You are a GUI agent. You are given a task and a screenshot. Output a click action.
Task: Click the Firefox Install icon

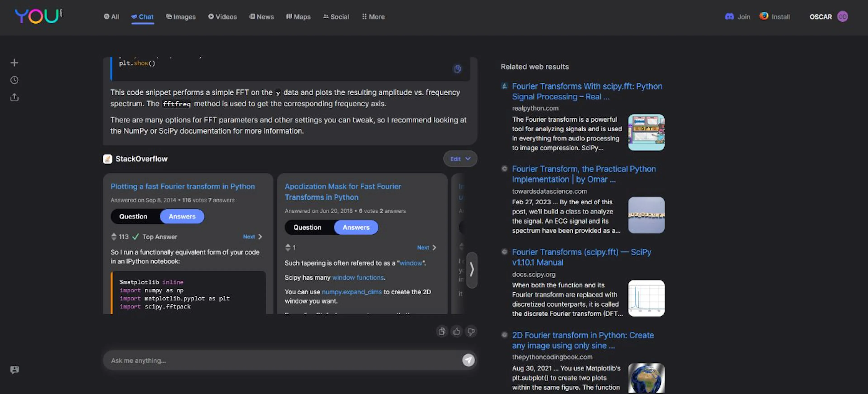[x=764, y=16]
